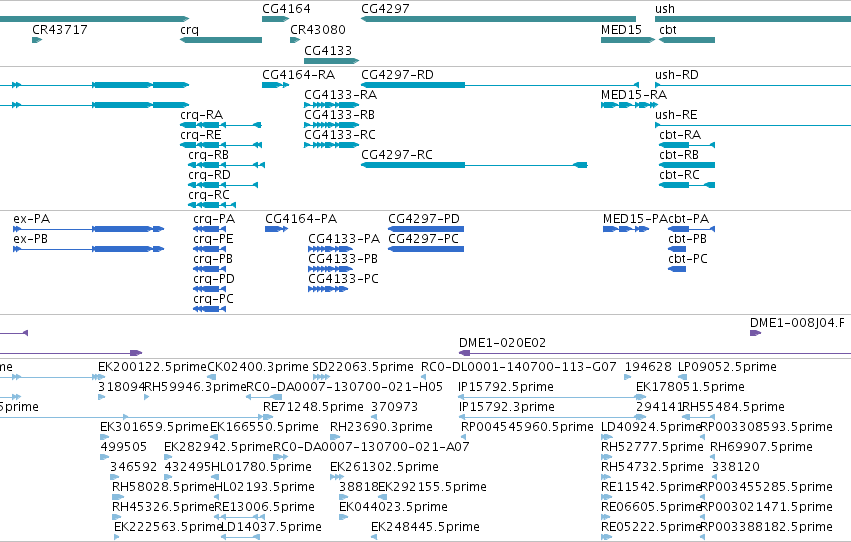Click the CG4133-RB transcript label
The width and height of the screenshot is (851, 542).
click(x=339, y=115)
